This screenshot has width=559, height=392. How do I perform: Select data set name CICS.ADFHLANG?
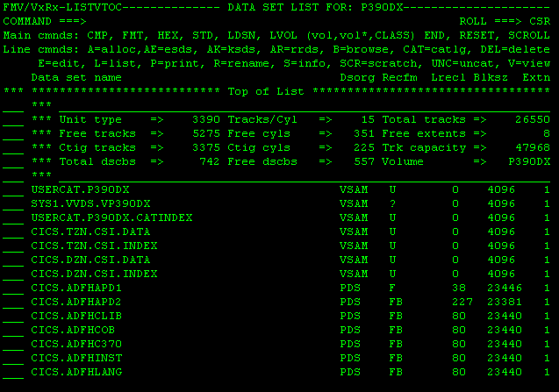76,372
